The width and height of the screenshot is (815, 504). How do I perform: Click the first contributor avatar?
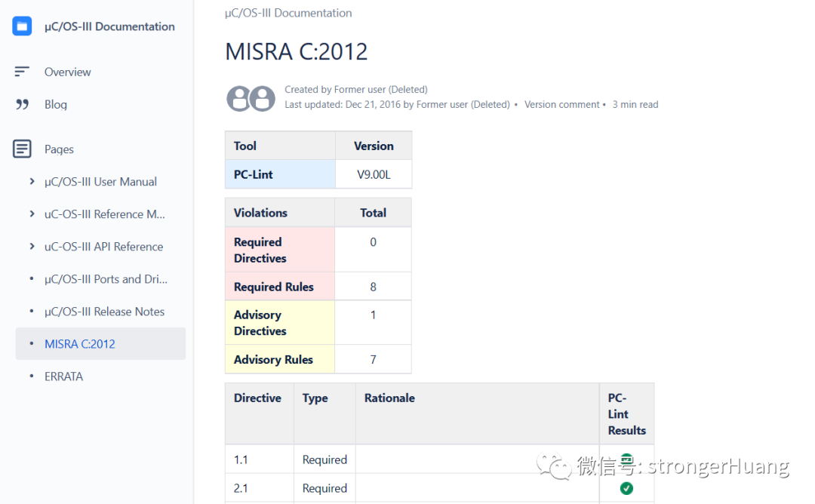pos(240,98)
